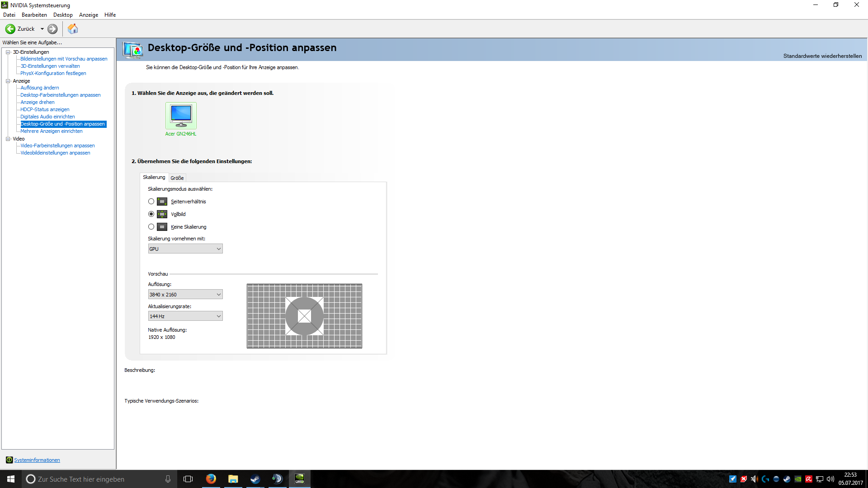This screenshot has height=488, width=868.
Task: Click the home icon in toolbar
Action: pos(73,29)
